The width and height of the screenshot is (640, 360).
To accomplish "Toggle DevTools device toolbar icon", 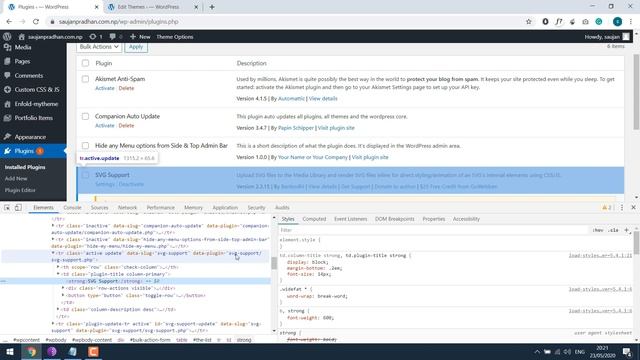I will (x=18, y=207).
